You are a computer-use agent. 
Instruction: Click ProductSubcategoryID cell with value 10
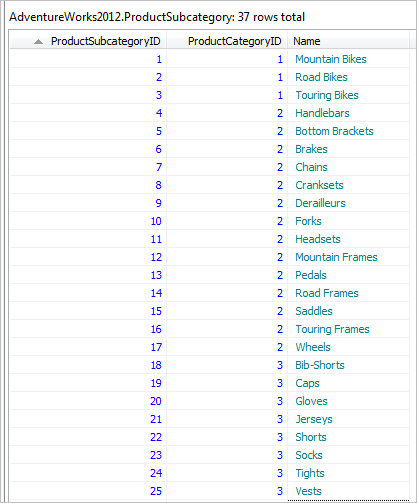point(88,221)
